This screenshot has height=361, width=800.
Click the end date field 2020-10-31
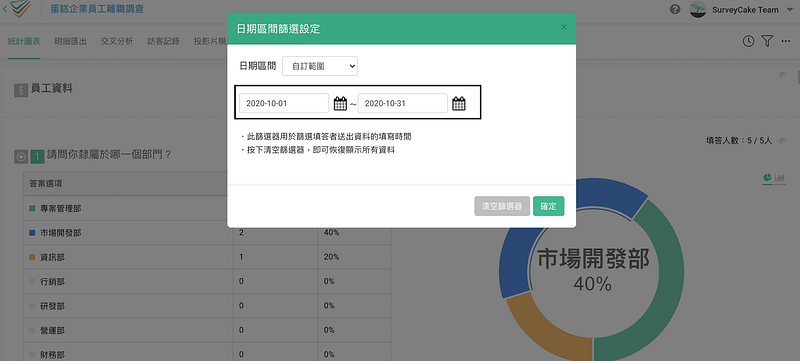coord(403,103)
